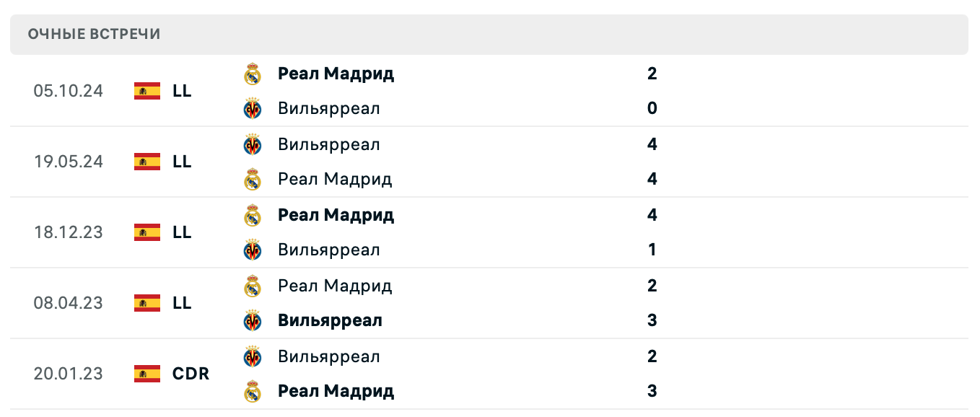
Task: Open Реал Мадрид team in 05.10.24 match
Action: [336, 74]
